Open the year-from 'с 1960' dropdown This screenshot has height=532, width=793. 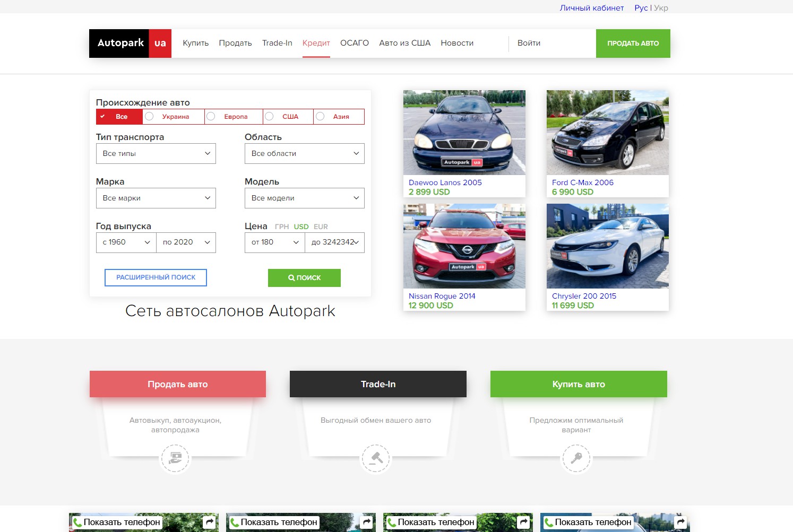(x=126, y=242)
